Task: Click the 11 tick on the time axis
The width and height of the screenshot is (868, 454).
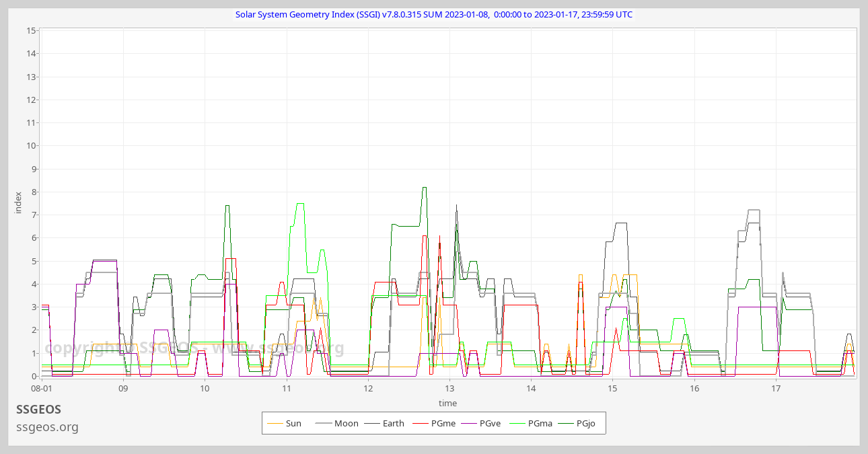Action: pos(286,388)
